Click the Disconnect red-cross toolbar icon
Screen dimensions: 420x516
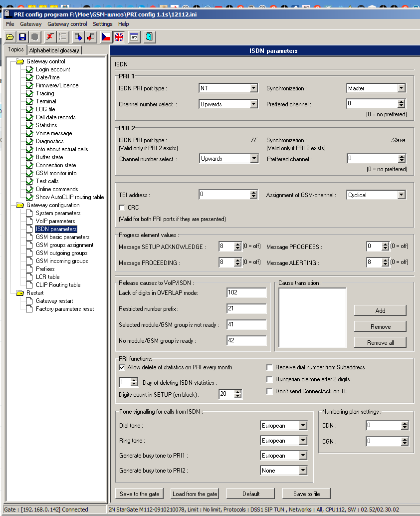point(50,37)
